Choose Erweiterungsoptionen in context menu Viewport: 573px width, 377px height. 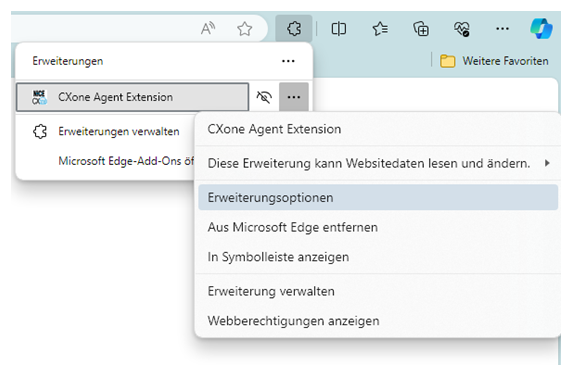tap(378, 197)
